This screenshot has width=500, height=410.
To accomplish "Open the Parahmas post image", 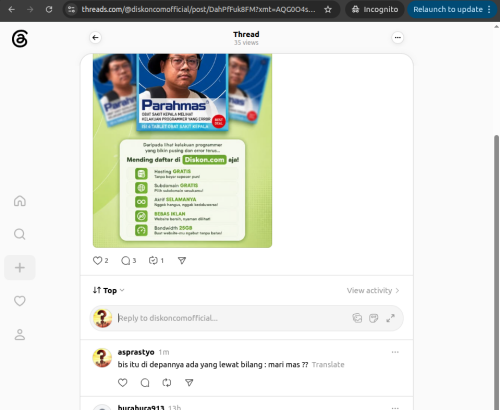I will [x=182, y=151].
